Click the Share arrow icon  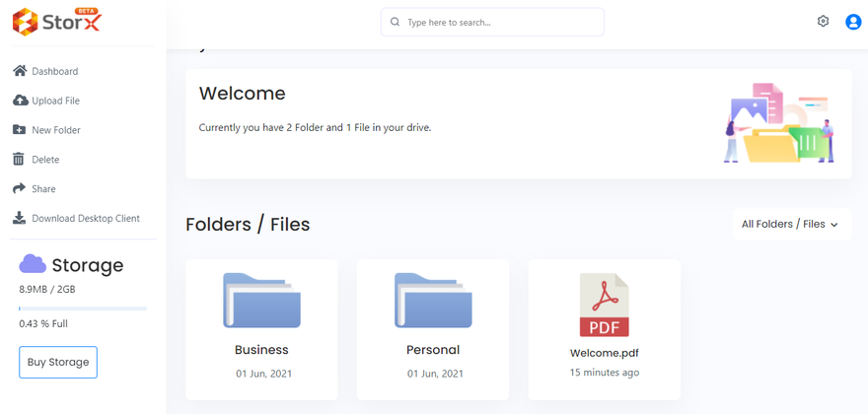pos(19,189)
